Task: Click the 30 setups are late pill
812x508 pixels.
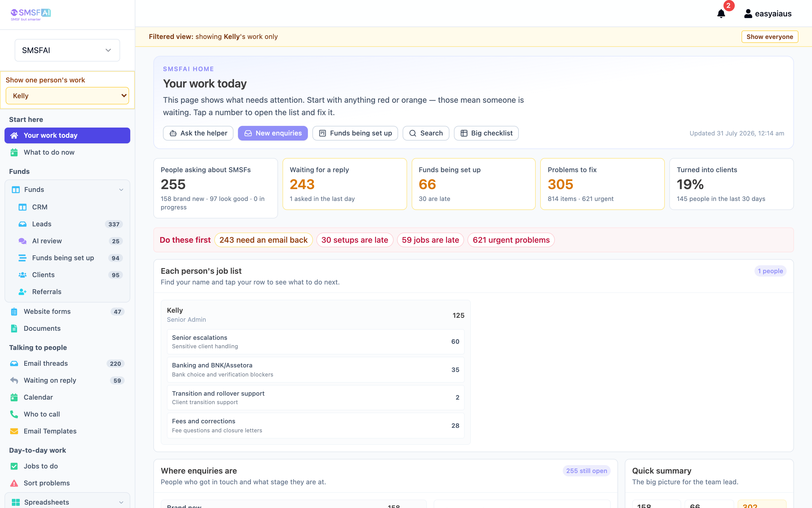Action: (355, 240)
